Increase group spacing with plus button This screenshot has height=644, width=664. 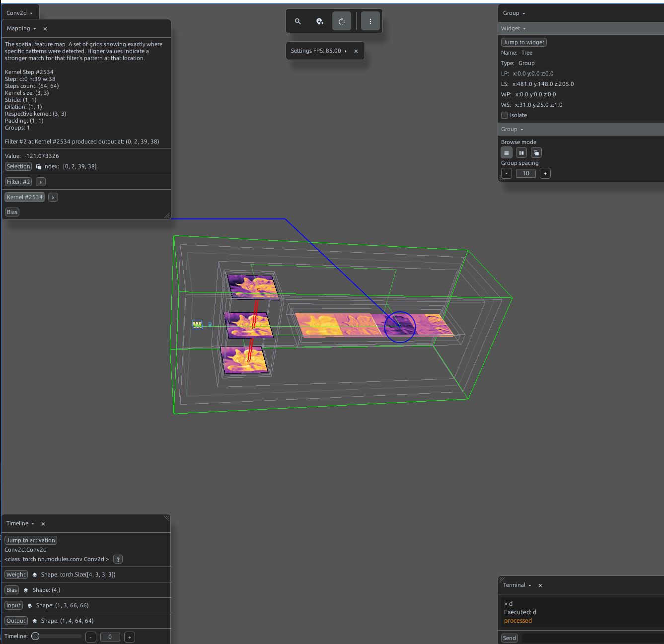coord(545,173)
